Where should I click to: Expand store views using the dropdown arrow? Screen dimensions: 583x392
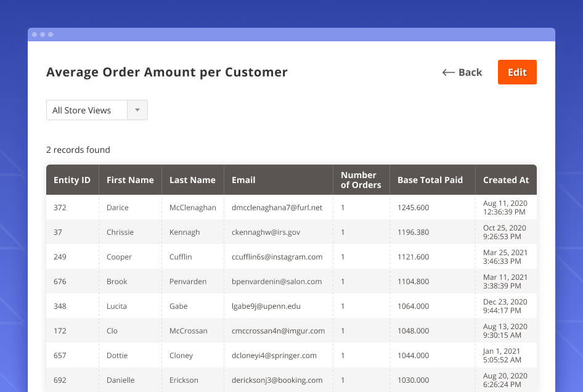click(x=137, y=110)
